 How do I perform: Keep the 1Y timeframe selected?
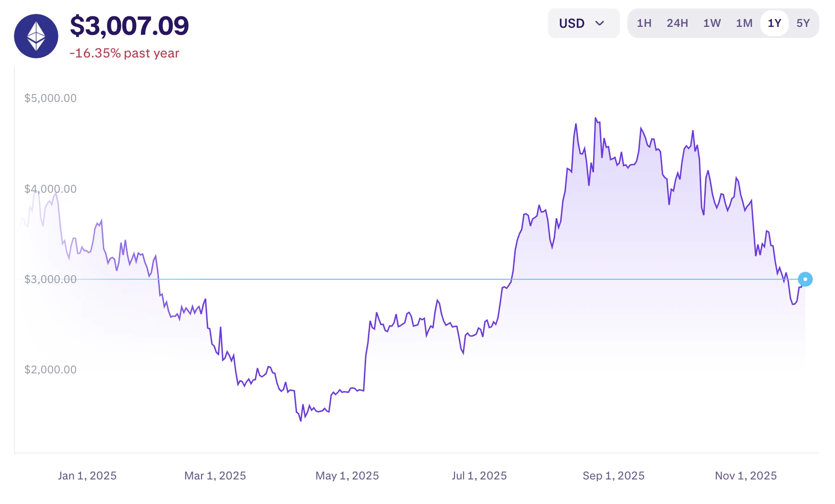coord(774,23)
